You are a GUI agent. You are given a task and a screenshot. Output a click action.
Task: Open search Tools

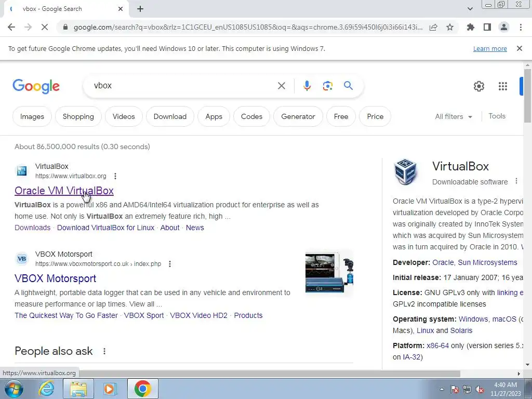coord(497,116)
